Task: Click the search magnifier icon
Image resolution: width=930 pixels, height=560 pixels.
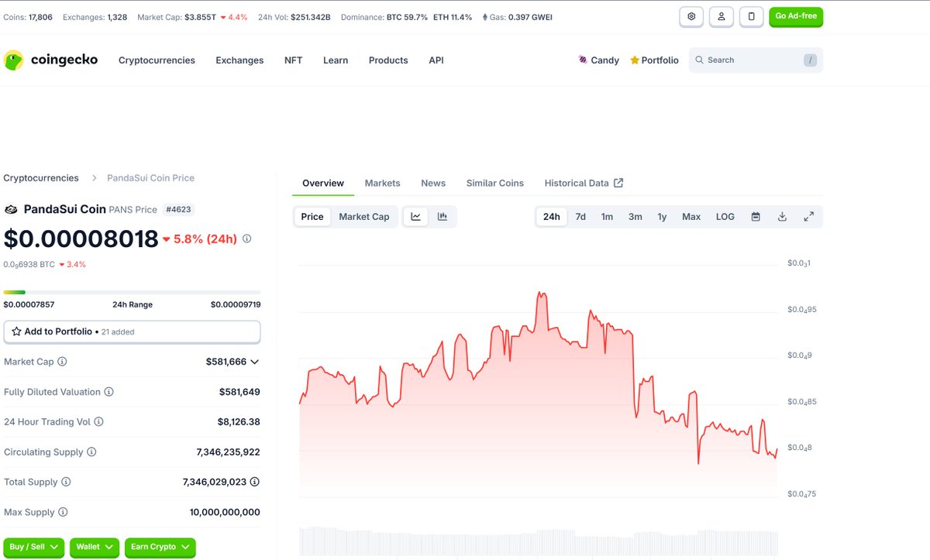Action: click(x=699, y=60)
